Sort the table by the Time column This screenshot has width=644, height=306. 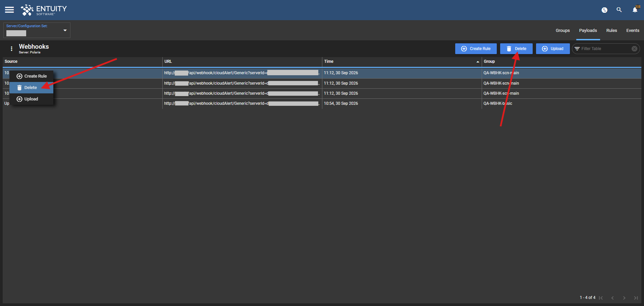[x=329, y=61]
